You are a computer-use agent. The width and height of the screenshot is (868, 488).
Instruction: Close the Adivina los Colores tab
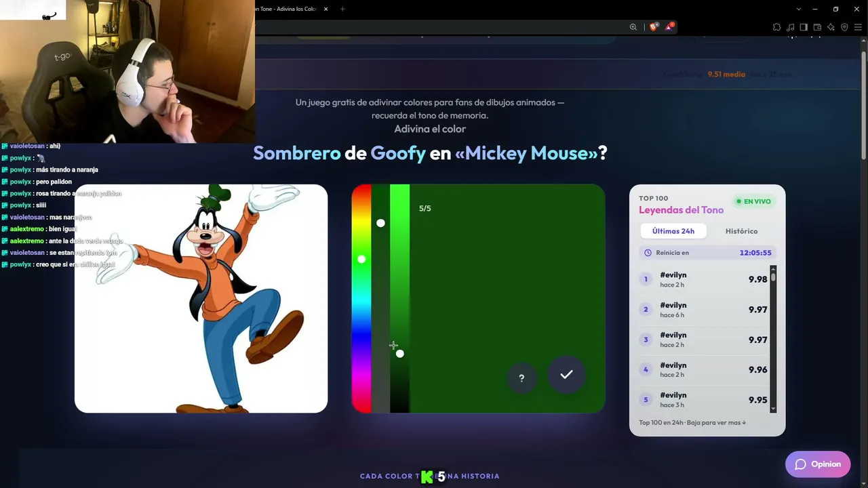point(326,9)
